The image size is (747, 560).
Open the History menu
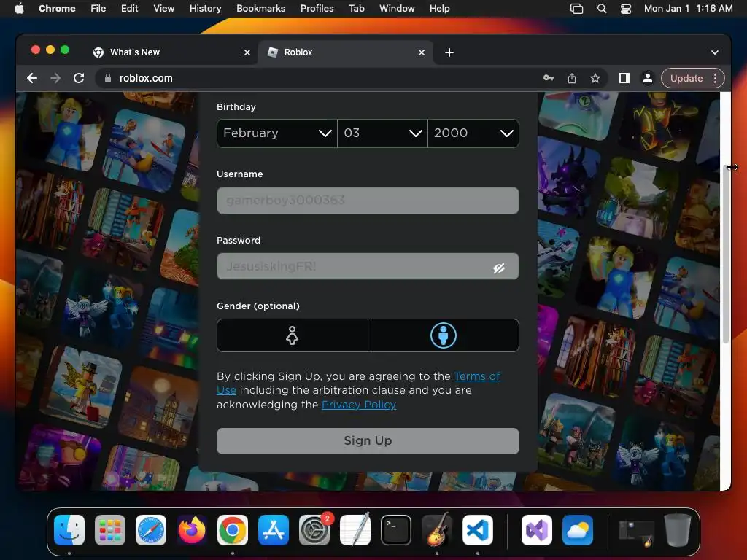click(205, 9)
